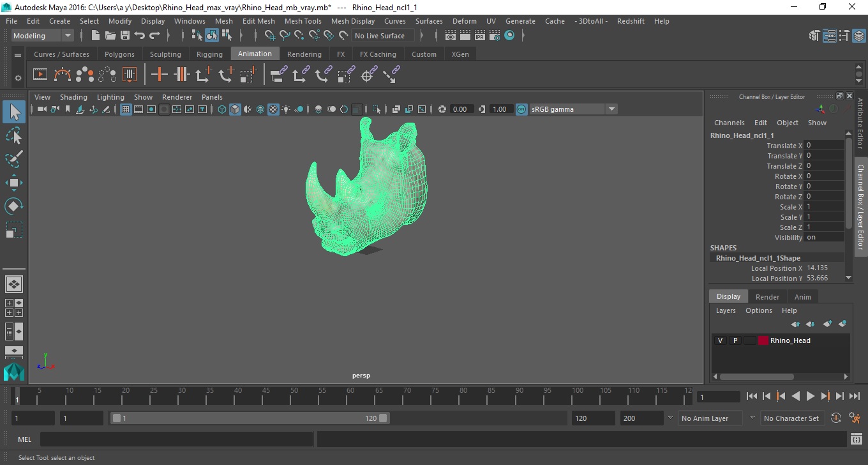Select the arrow Select tool in toolbox
Screen dimensions: 868x465
(x=14, y=112)
